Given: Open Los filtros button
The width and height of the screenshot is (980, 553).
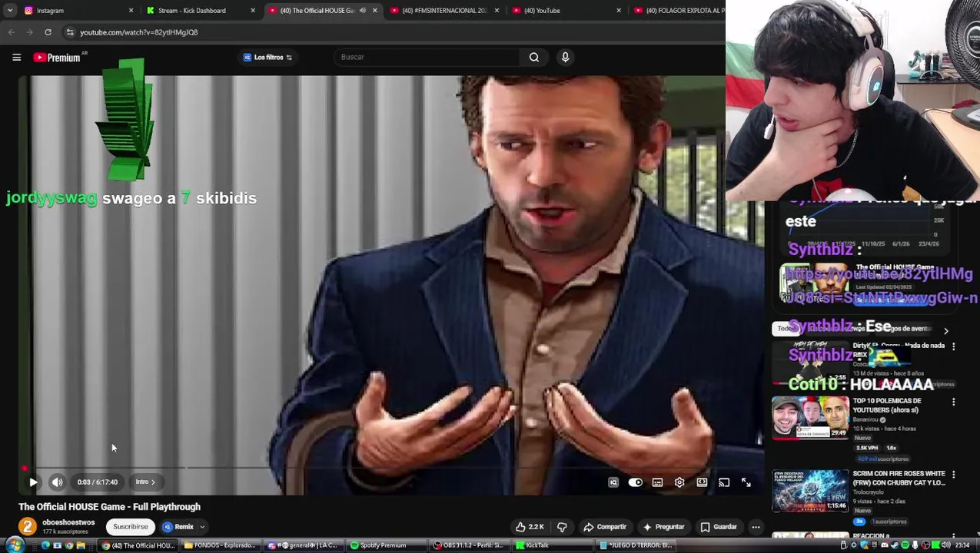Looking at the screenshot, I should (267, 57).
